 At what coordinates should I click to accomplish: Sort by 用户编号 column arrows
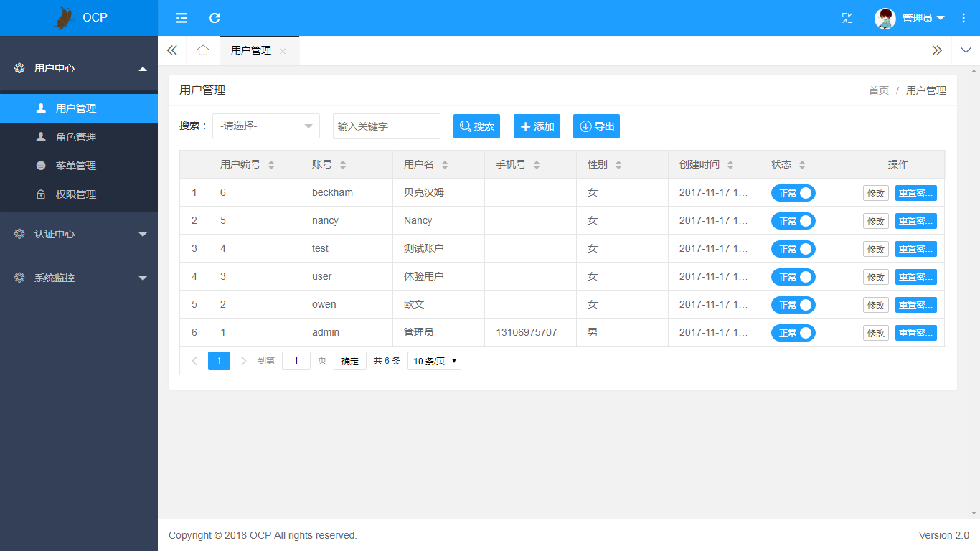271,165
